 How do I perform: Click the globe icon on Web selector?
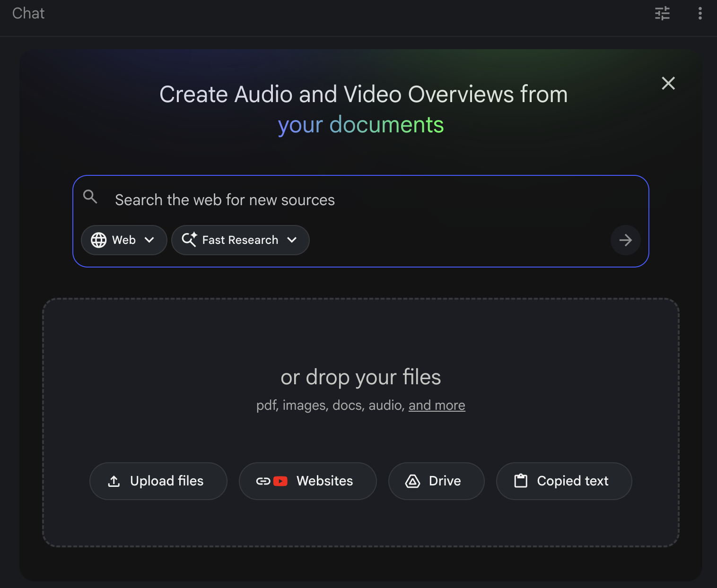point(99,240)
